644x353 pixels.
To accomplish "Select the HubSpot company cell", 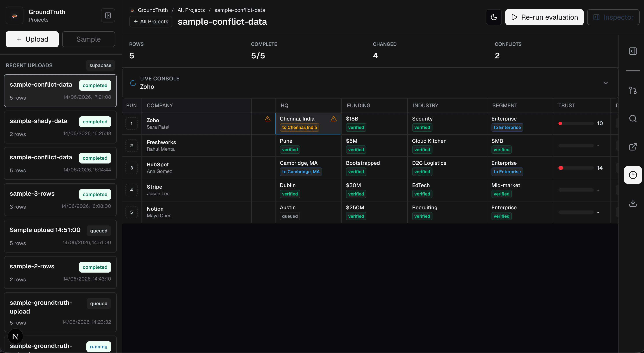I will click(x=196, y=168).
